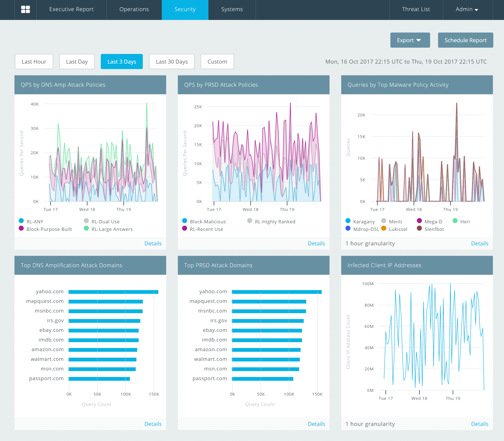Open the Executive Report tab
Screen dimensions: 504x441
[71, 9]
